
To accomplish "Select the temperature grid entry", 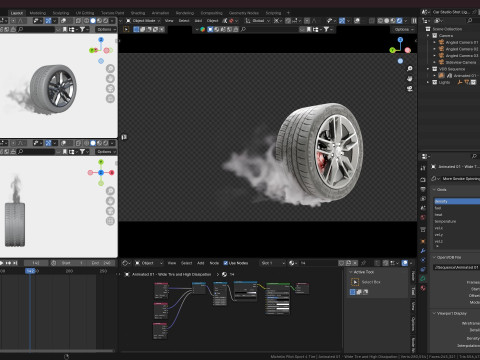I will [457, 221].
